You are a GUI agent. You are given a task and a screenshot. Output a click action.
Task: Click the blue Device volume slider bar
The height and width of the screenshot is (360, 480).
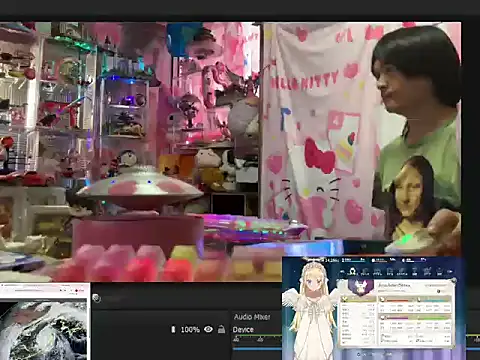pyautogui.click(x=257, y=349)
